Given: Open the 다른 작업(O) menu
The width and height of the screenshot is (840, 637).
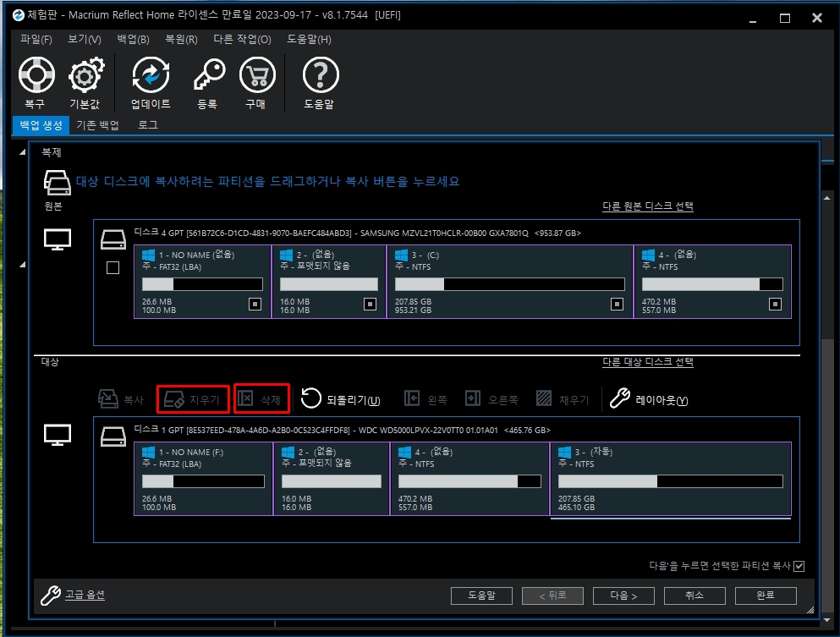Looking at the screenshot, I should pyautogui.click(x=242, y=39).
